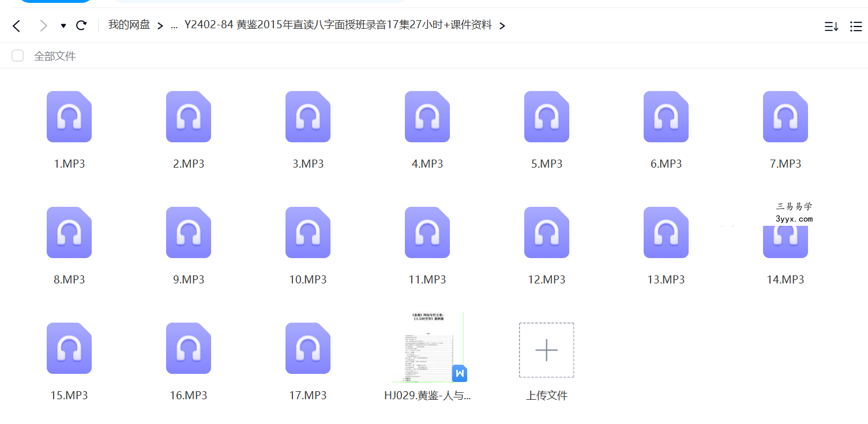Click the 5.MP3 file name
The image size is (868, 424).
pos(547,164)
